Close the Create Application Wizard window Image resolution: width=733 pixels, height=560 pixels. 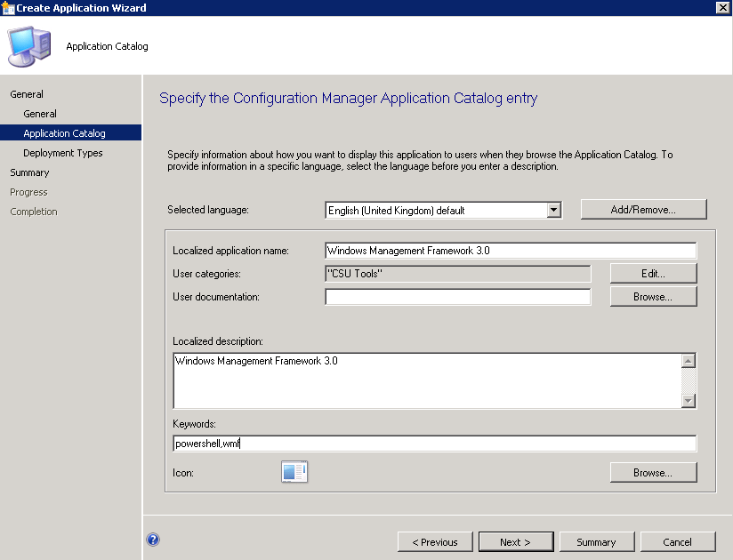[x=722, y=7]
